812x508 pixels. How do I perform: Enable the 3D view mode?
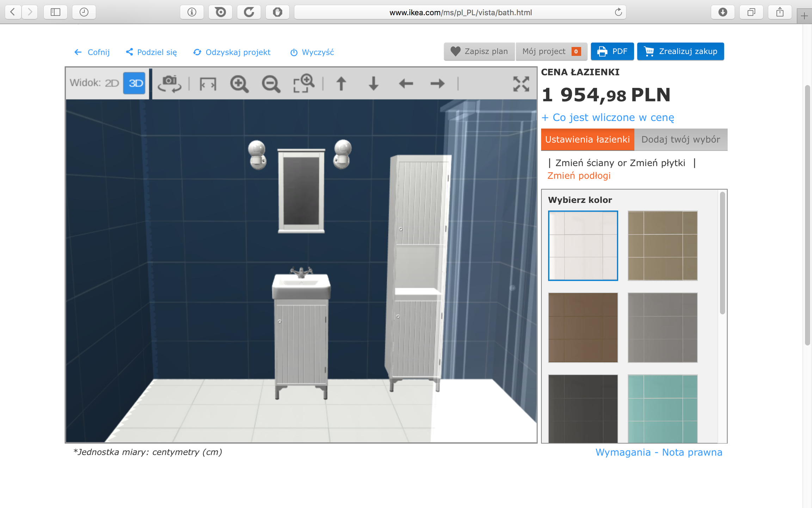(134, 83)
